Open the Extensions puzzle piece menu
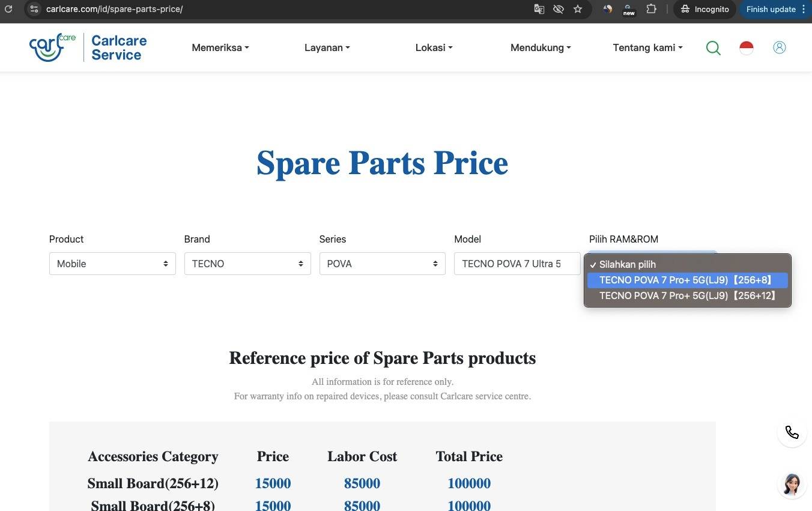This screenshot has height=511, width=812. pyautogui.click(x=651, y=9)
